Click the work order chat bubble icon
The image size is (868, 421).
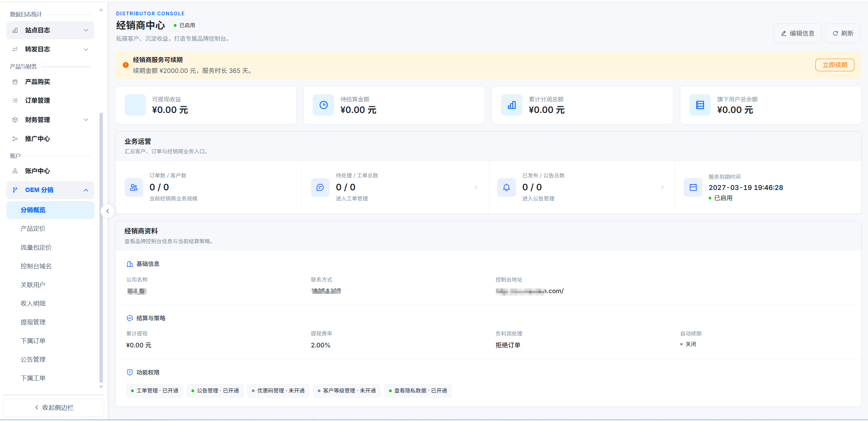tap(320, 187)
